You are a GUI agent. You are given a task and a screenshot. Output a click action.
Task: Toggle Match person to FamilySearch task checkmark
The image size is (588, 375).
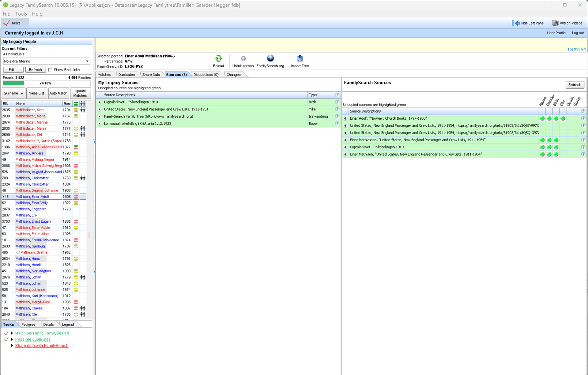tap(6, 333)
